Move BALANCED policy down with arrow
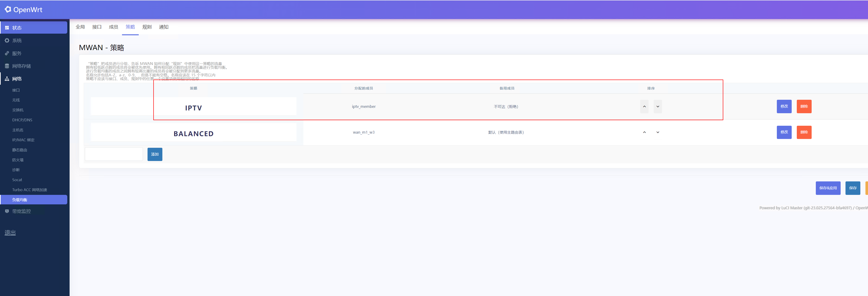This screenshot has width=868, height=296. (x=657, y=132)
